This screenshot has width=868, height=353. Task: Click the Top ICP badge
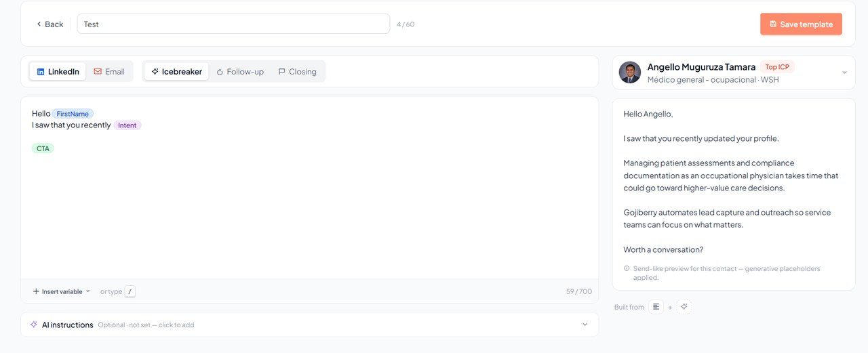tap(777, 67)
